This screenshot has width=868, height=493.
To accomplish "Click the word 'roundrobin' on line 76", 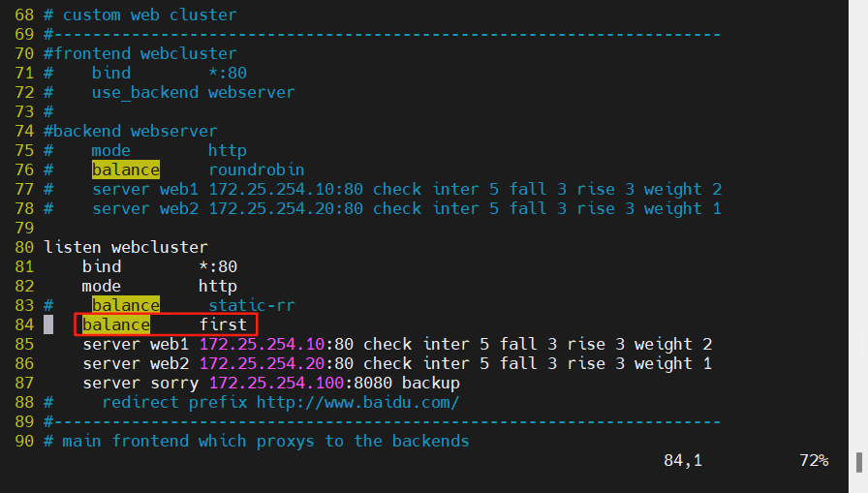I will coord(257,169).
